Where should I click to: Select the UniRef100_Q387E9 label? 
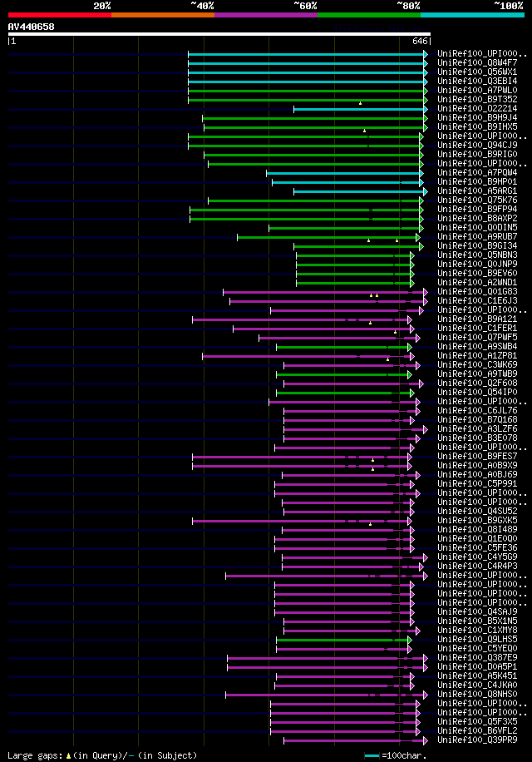coord(477,657)
